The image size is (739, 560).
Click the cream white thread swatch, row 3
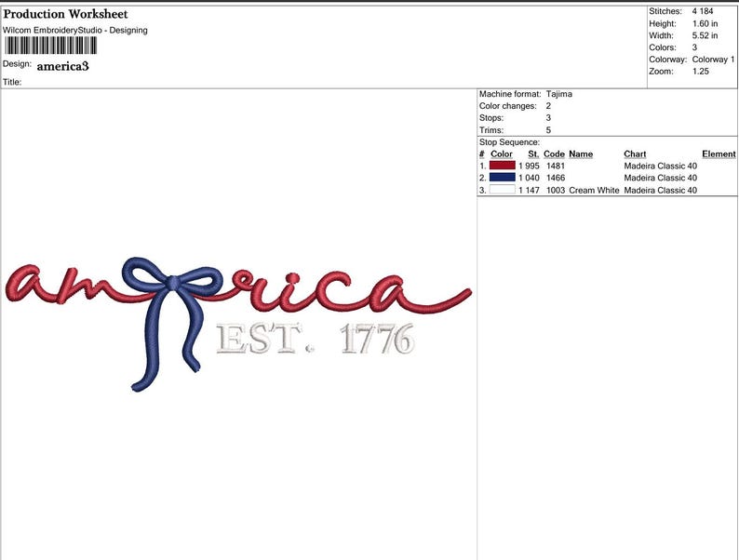[x=503, y=190]
